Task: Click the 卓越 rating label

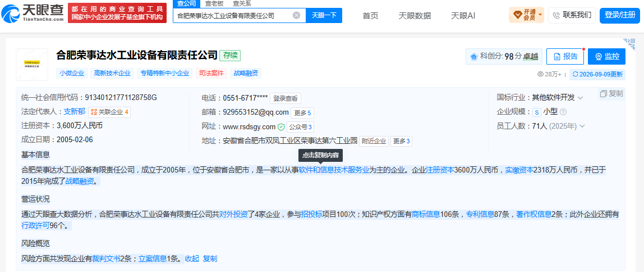Action: click(530, 57)
